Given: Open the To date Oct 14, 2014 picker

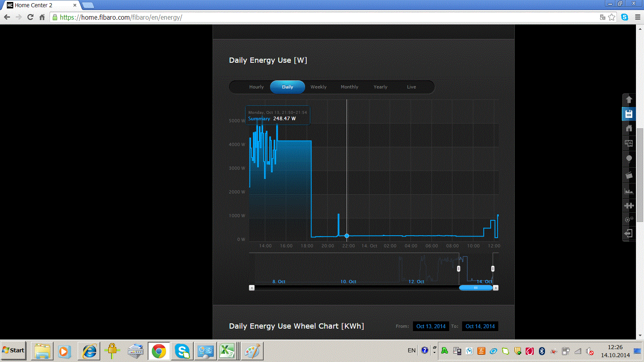Looking at the screenshot, I should (480, 326).
